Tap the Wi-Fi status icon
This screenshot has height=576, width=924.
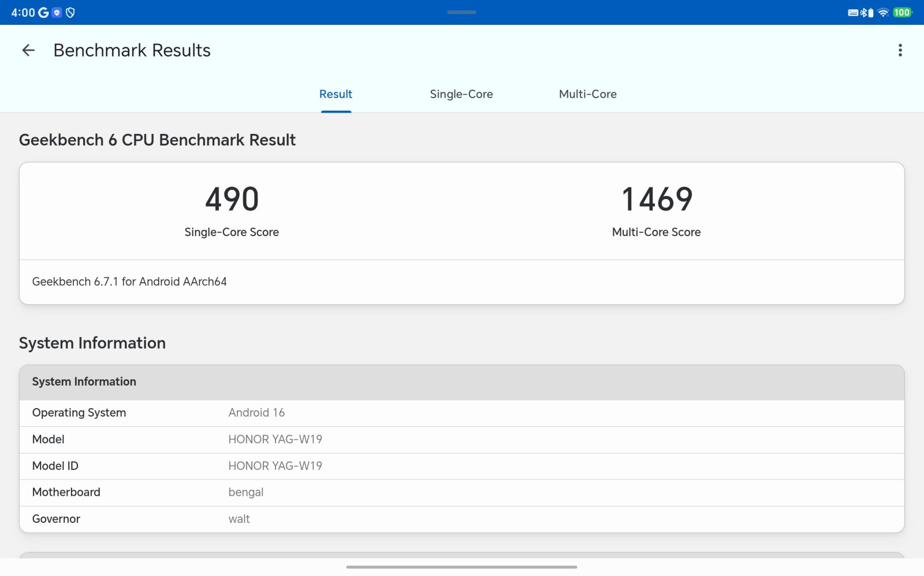(x=883, y=12)
